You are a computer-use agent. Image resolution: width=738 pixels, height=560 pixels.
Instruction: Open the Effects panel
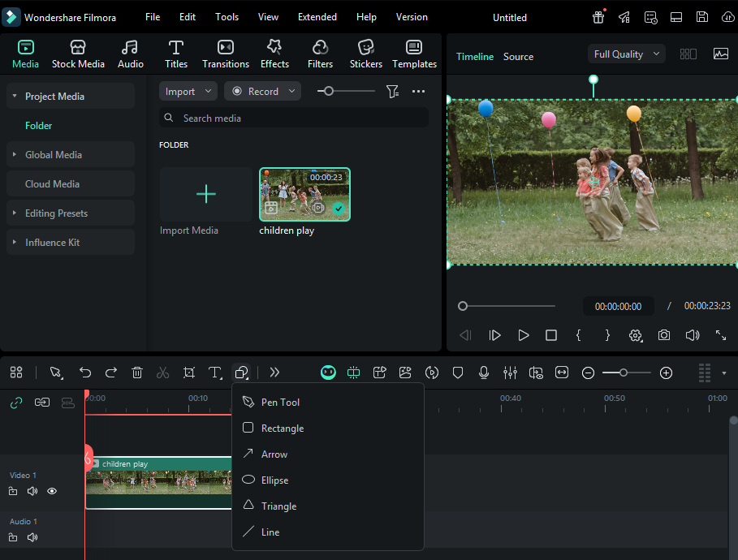(274, 54)
